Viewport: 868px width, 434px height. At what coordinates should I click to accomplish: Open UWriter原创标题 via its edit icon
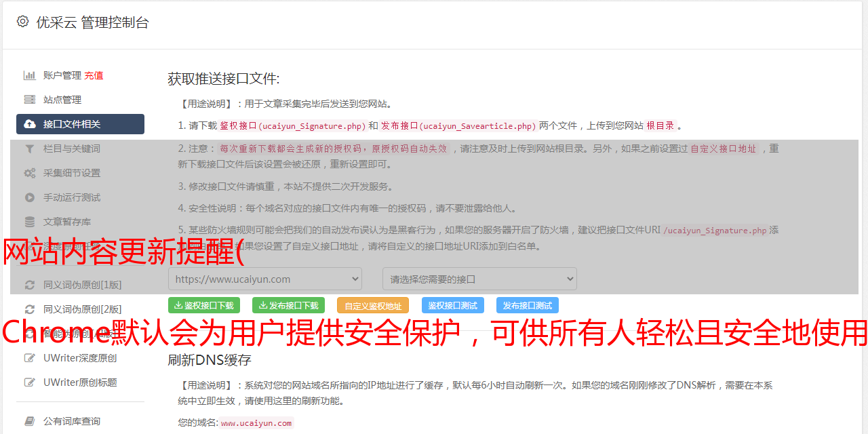tap(30, 382)
